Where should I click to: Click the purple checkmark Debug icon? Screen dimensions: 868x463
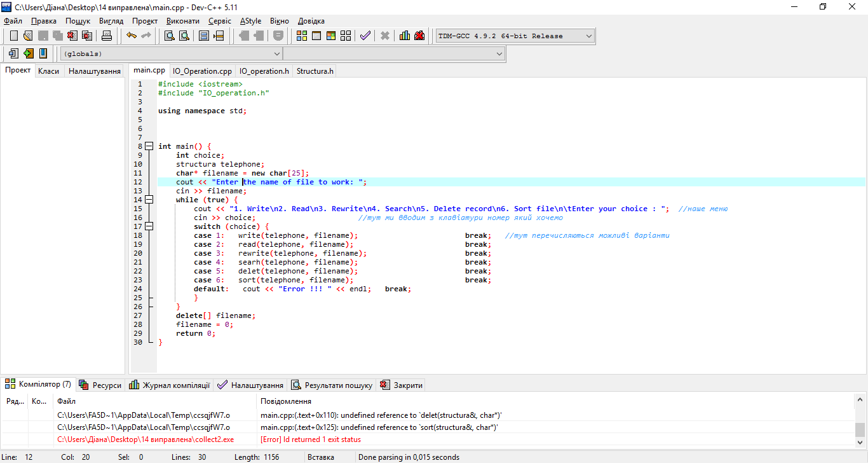pyautogui.click(x=365, y=36)
